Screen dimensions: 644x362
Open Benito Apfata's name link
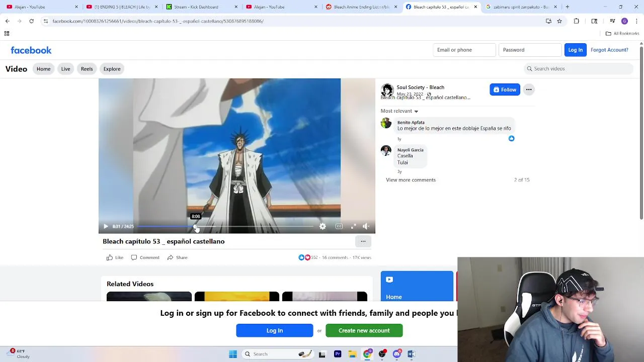411,123
